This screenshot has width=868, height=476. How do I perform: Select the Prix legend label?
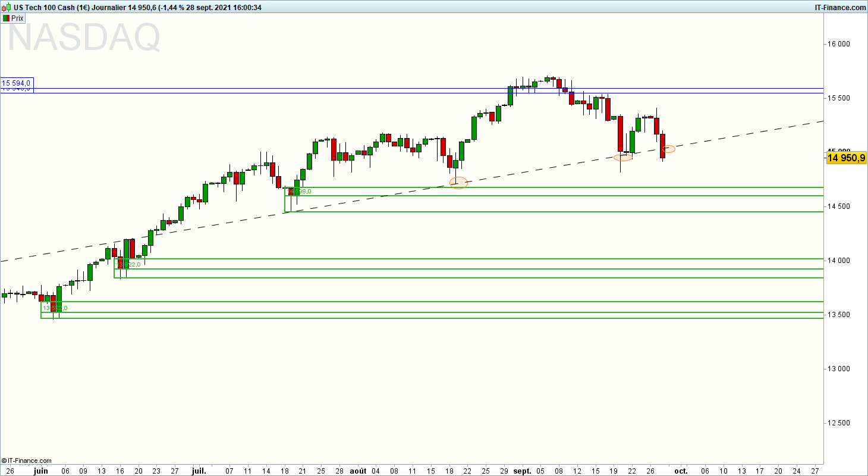(18, 18)
